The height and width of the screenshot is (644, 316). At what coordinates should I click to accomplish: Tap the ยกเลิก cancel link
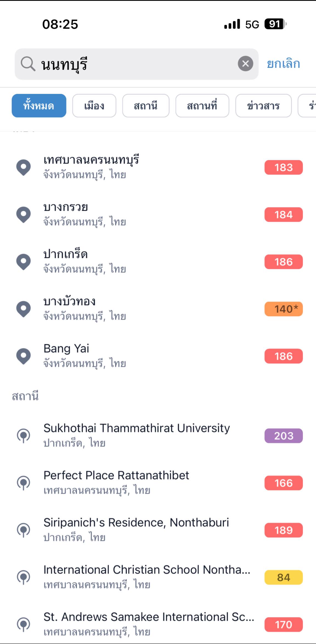tap(283, 64)
